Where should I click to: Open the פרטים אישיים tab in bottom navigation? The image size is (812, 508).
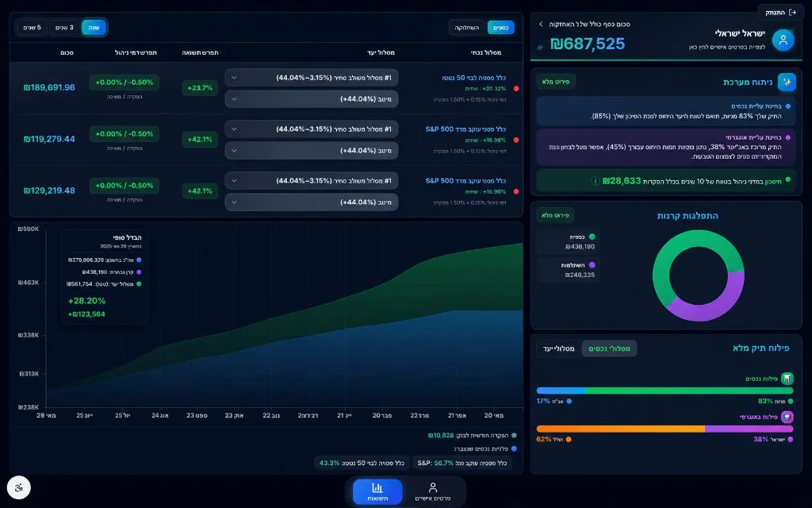[432, 491]
